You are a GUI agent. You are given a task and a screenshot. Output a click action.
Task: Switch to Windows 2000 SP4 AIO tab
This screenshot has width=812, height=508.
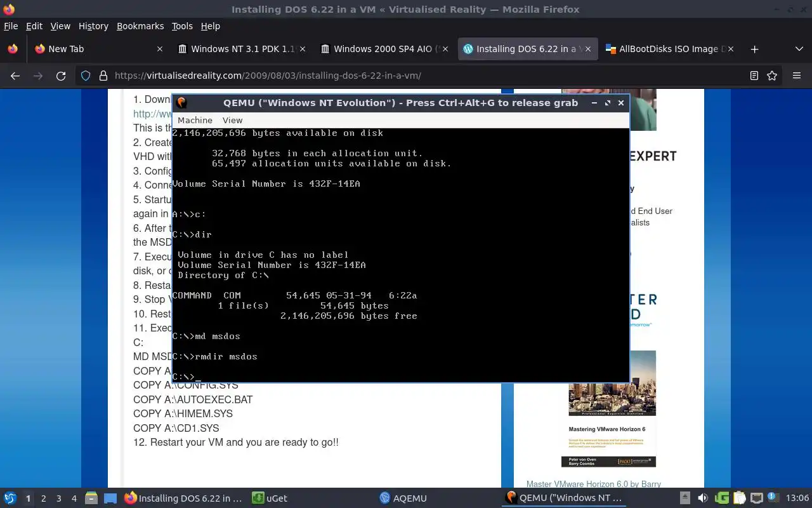384,49
